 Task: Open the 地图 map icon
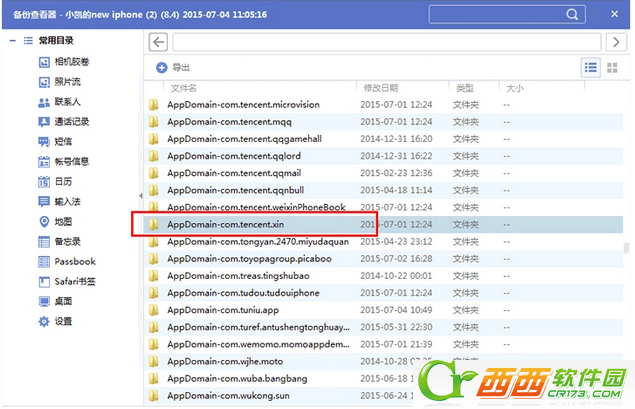tap(44, 222)
